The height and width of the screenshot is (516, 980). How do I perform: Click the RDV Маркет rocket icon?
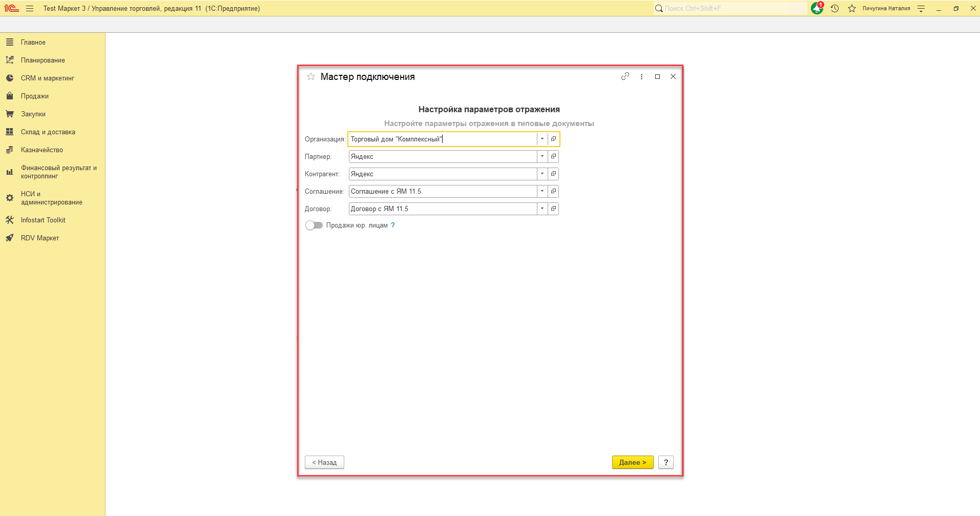pyautogui.click(x=10, y=238)
